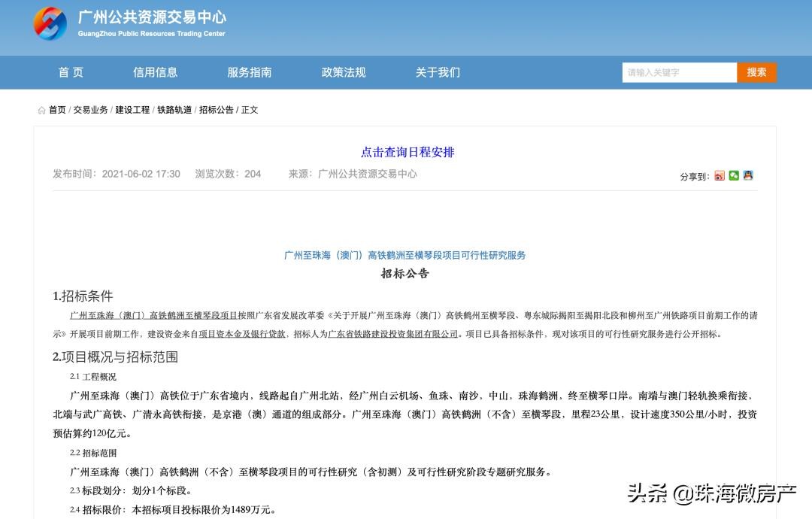The image size is (812, 519).
Task: Share article to Sina Weibo
Action: point(720,175)
